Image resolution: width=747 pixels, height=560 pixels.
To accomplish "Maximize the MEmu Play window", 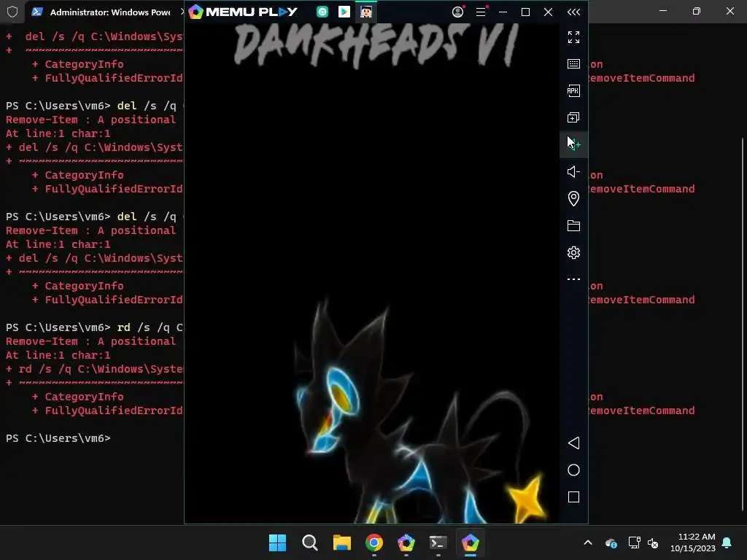I will click(x=525, y=12).
